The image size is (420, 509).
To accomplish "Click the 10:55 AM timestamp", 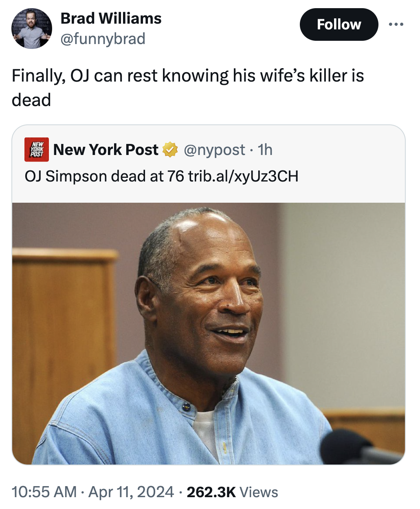I will click(x=44, y=492).
